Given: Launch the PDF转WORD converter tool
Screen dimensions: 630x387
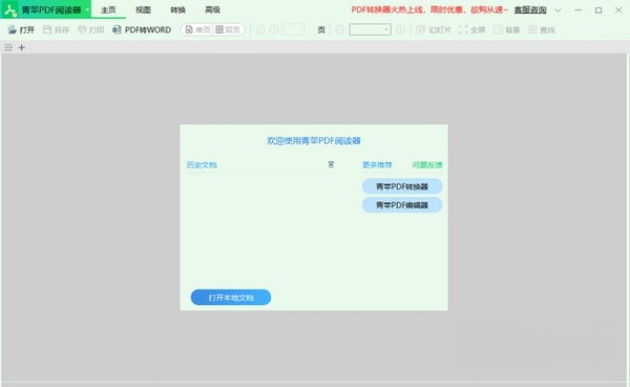Looking at the screenshot, I should [142, 30].
